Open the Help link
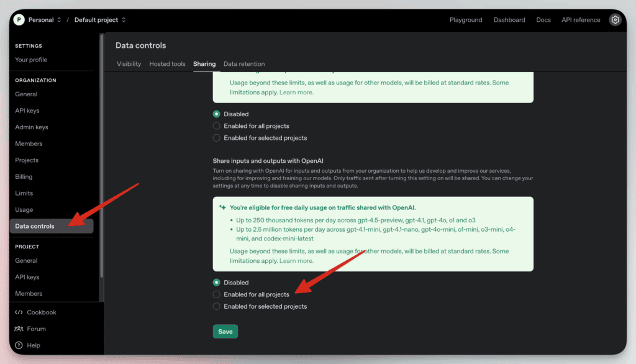This screenshot has width=636, height=364. pyautogui.click(x=34, y=345)
